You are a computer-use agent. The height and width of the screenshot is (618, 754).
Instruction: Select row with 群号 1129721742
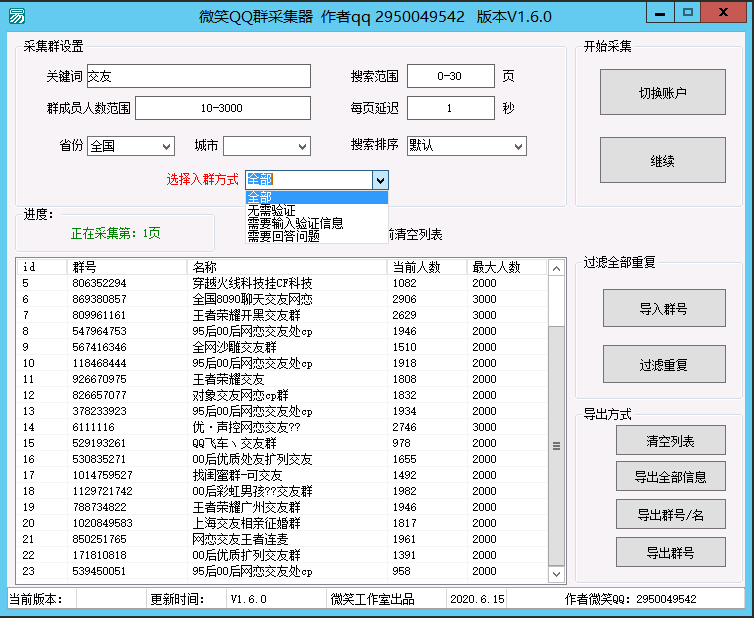[x=282, y=491]
